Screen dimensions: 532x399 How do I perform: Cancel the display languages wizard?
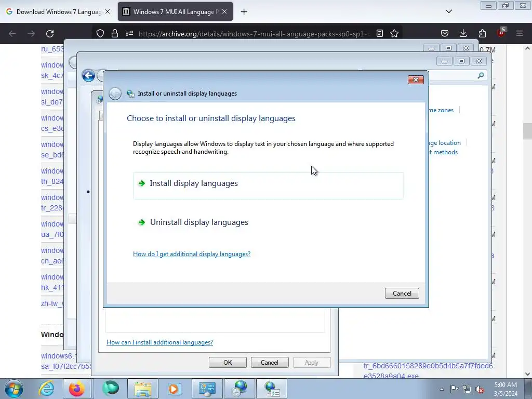pos(402,293)
